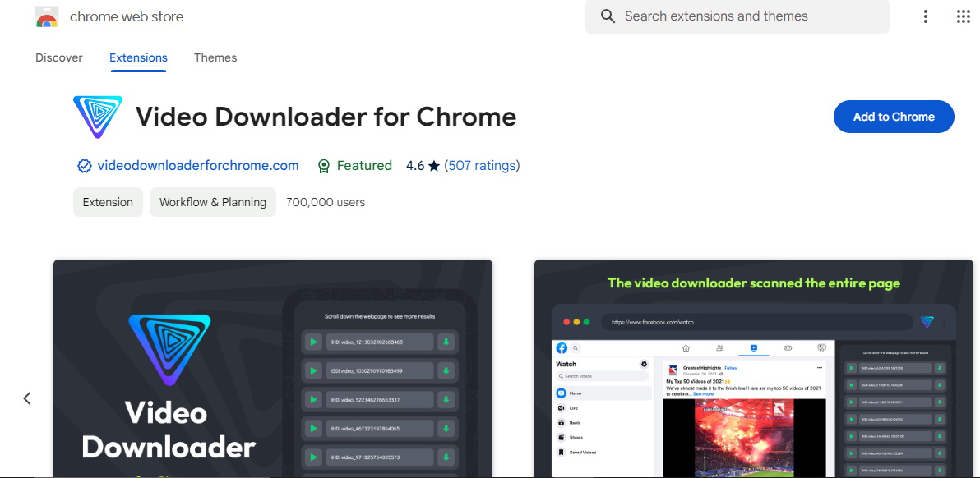Click the Featured label text

point(364,166)
